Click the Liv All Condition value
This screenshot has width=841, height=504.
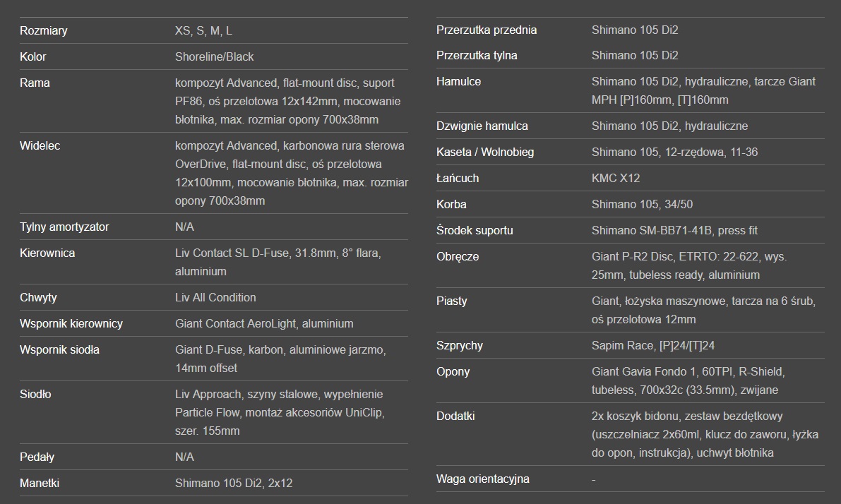coord(215,297)
